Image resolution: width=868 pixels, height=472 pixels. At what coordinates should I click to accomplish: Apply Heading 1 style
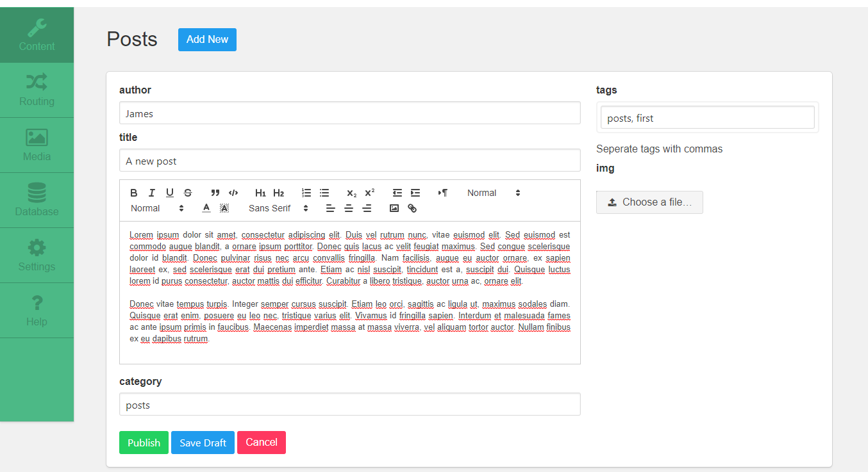click(260, 193)
